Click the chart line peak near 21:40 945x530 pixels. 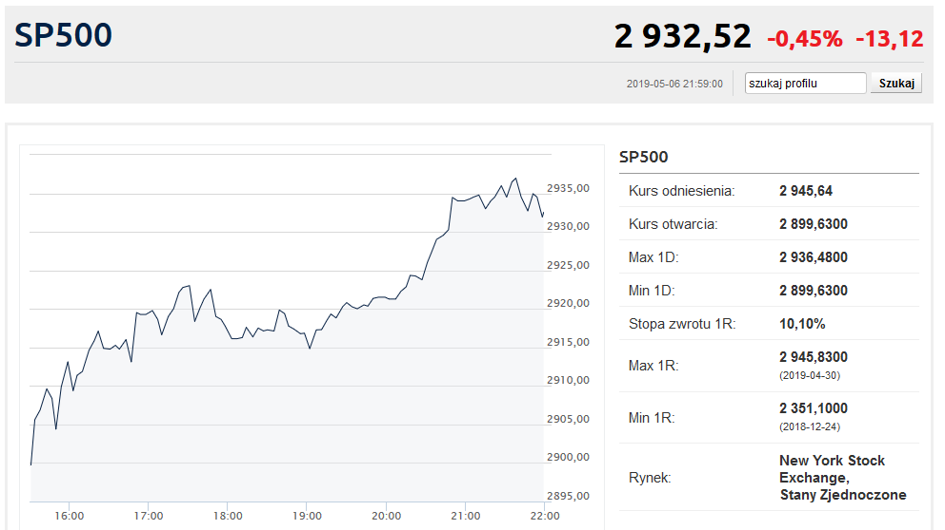pyautogui.click(x=515, y=178)
